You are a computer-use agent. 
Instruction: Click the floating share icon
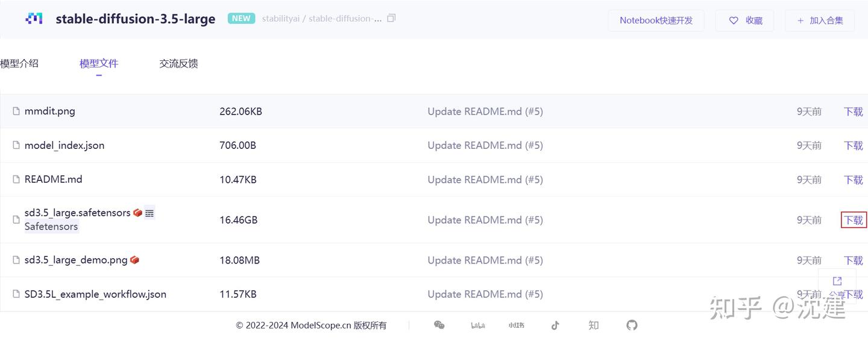[837, 281]
